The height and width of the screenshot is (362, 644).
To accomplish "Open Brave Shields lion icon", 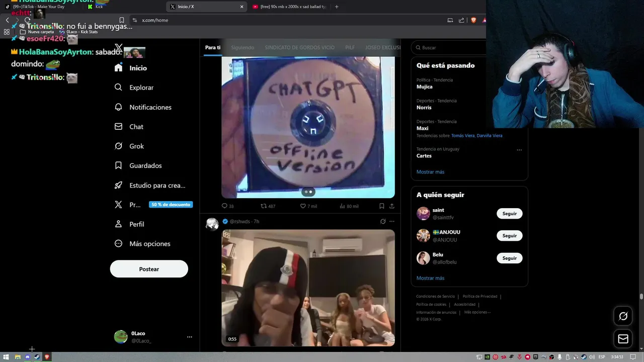I will click(473, 20).
